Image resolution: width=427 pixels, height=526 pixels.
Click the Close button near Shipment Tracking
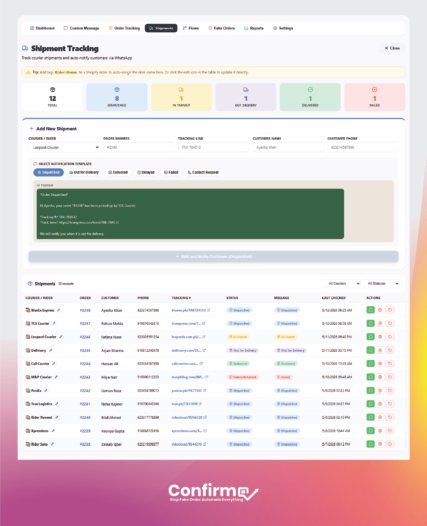click(x=392, y=48)
